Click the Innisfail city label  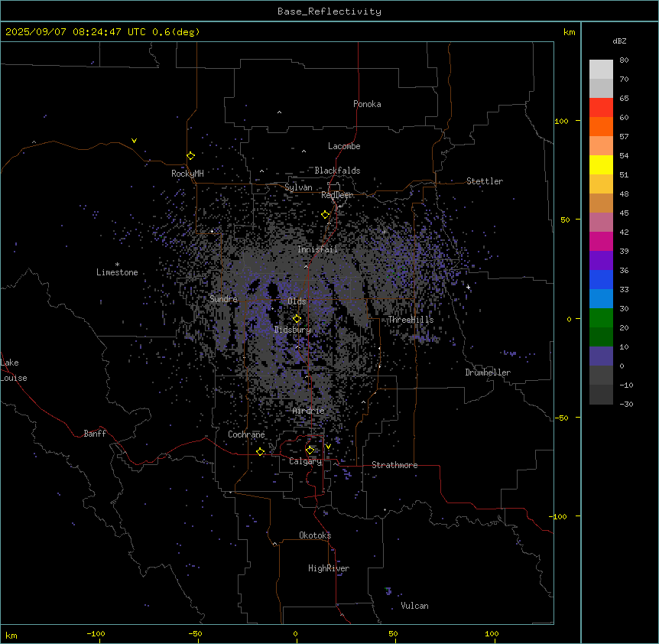click(x=317, y=249)
